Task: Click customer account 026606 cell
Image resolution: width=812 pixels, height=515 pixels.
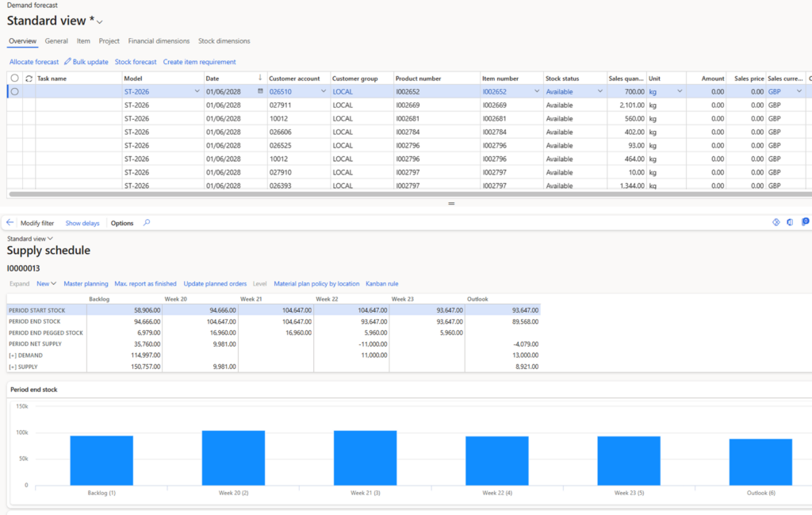Action: pyautogui.click(x=299, y=132)
